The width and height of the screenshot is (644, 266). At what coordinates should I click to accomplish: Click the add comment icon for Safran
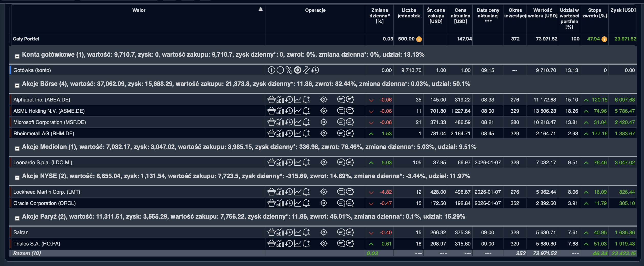pyautogui.click(x=350, y=232)
